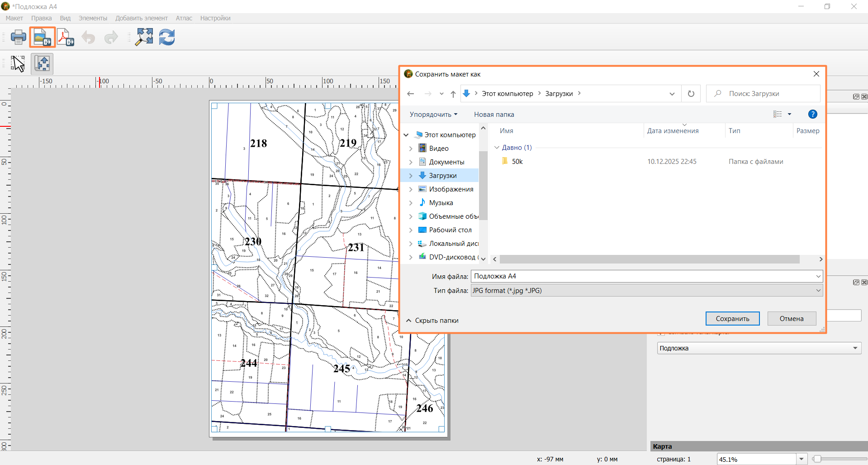Click the refresh view icon
The width and height of the screenshot is (868, 465).
[x=167, y=37]
